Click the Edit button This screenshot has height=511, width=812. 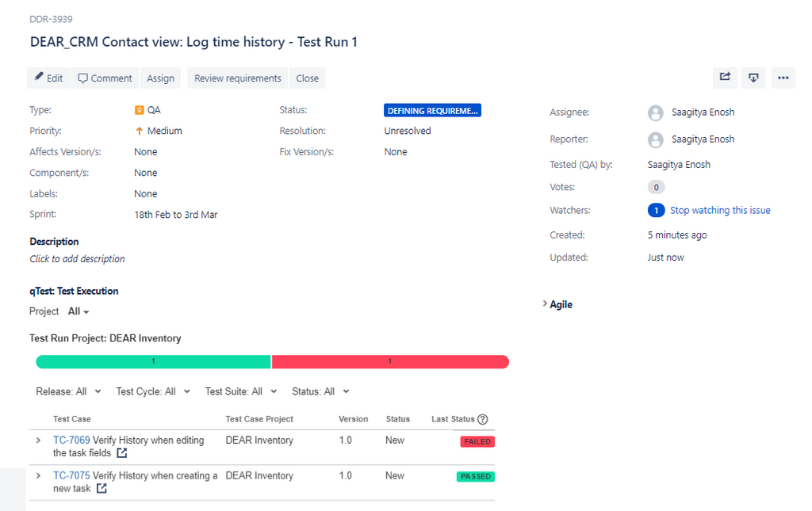coord(48,78)
